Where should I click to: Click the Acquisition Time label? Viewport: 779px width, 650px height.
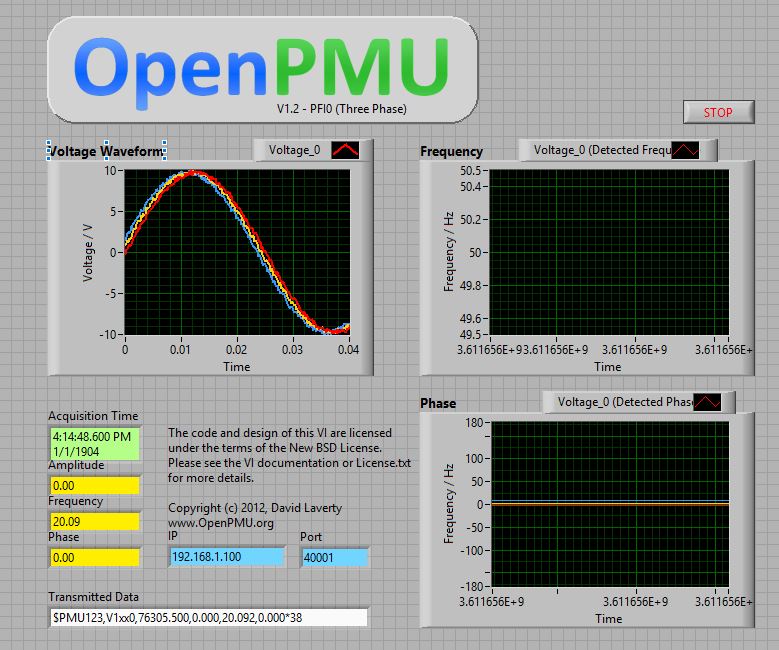(x=93, y=416)
